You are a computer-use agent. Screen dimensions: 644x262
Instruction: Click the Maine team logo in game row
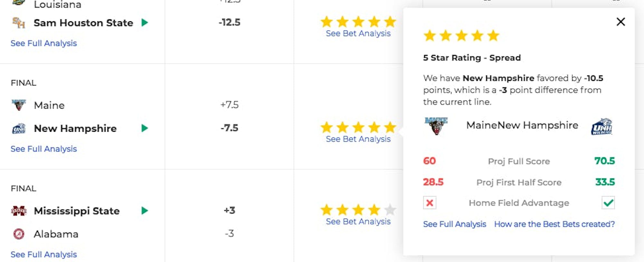(19, 105)
